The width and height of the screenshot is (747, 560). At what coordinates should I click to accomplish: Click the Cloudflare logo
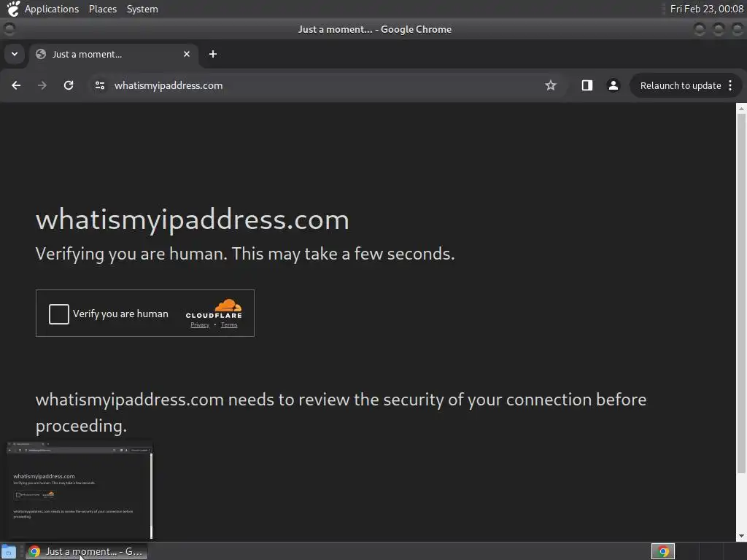(x=214, y=308)
